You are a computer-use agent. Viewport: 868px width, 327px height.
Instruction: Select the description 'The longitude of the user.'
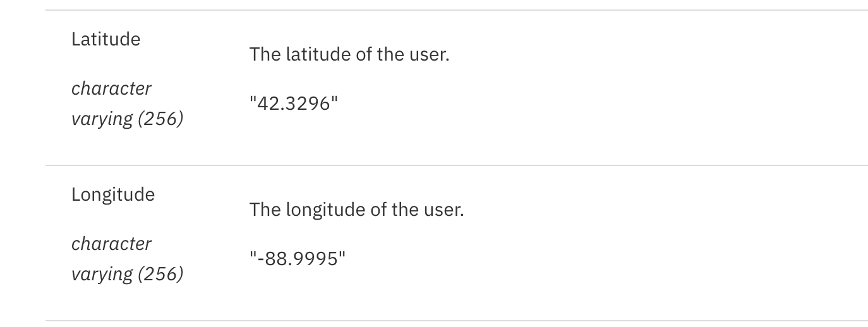tap(356, 210)
